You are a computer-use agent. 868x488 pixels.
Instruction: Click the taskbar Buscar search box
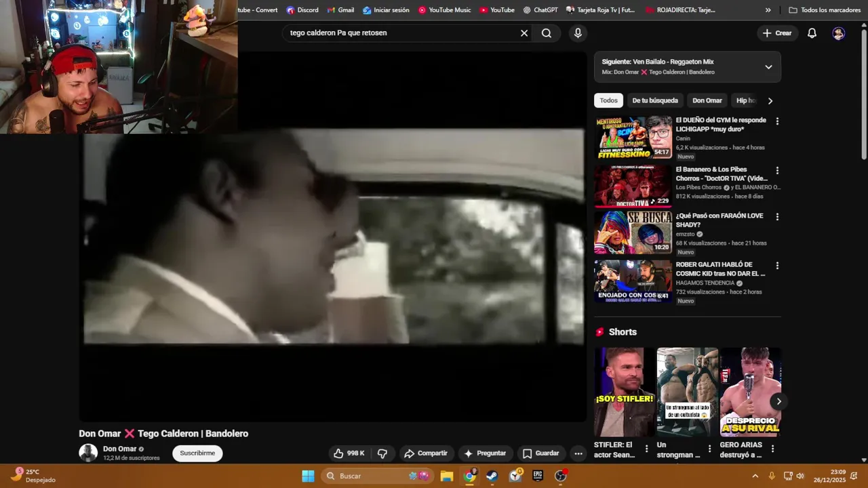(x=378, y=476)
